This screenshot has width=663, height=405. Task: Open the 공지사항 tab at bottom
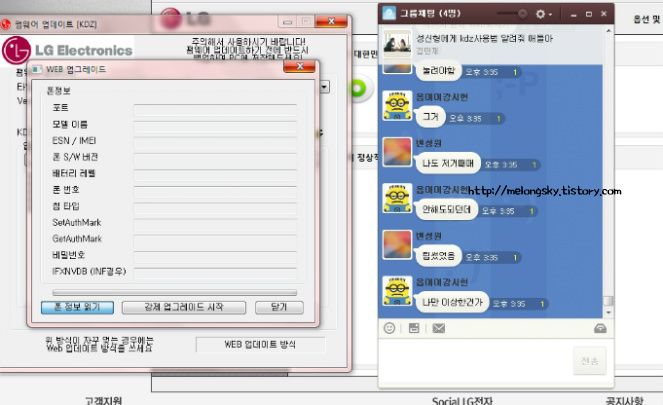(x=624, y=400)
